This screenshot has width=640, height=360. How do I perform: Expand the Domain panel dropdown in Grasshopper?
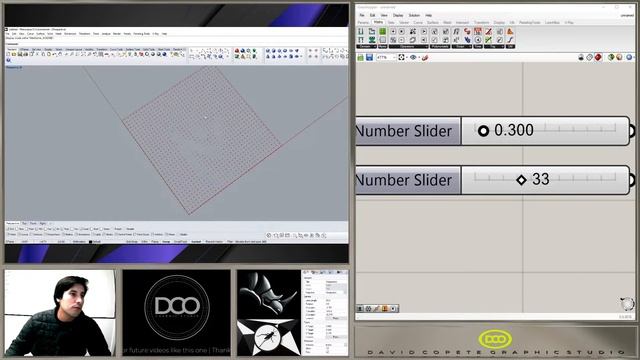tap(367, 47)
